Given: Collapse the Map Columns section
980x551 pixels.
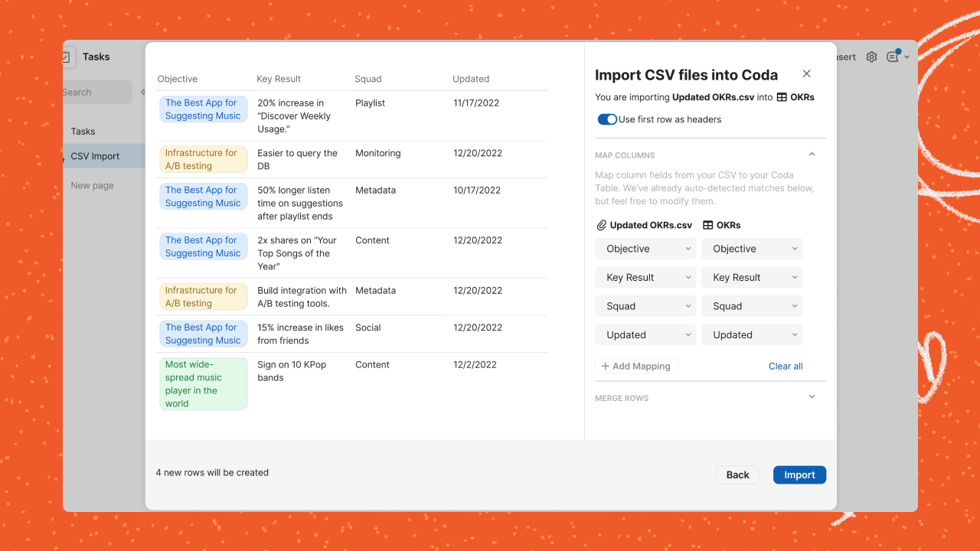Looking at the screenshot, I should point(812,155).
